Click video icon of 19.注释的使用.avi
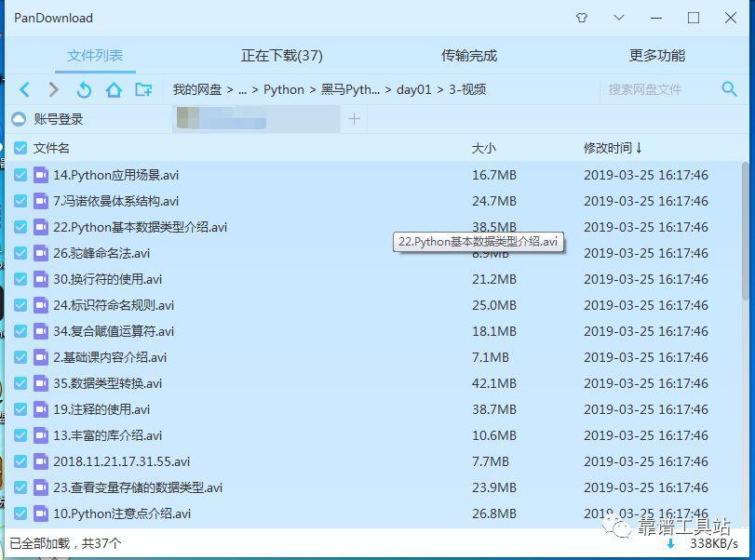755x560 pixels. 41,409
